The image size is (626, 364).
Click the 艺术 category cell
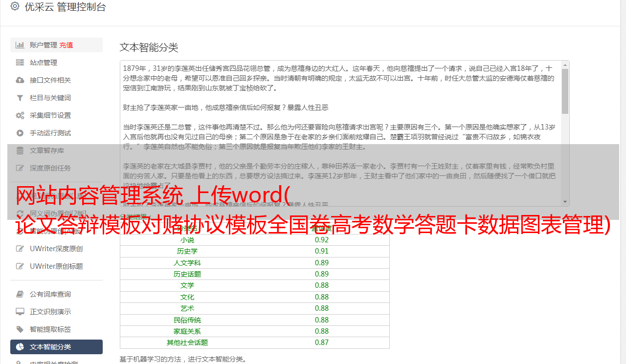(187, 308)
